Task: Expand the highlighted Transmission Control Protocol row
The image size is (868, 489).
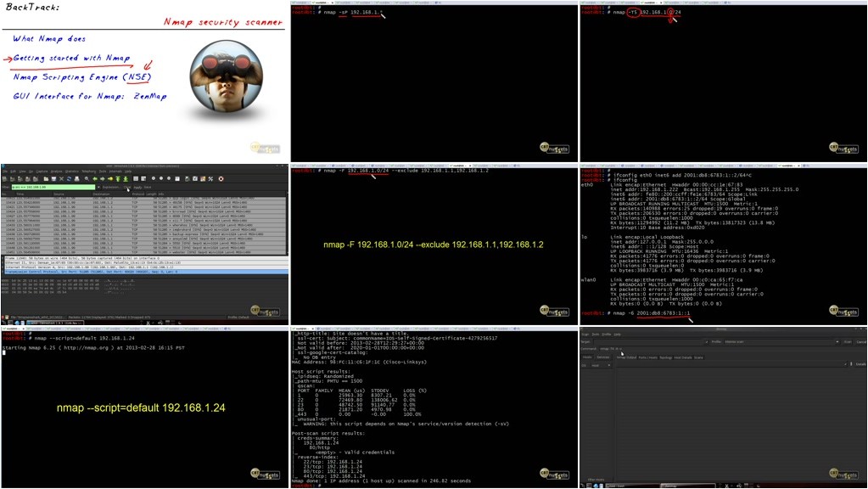Action: tap(144, 272)
